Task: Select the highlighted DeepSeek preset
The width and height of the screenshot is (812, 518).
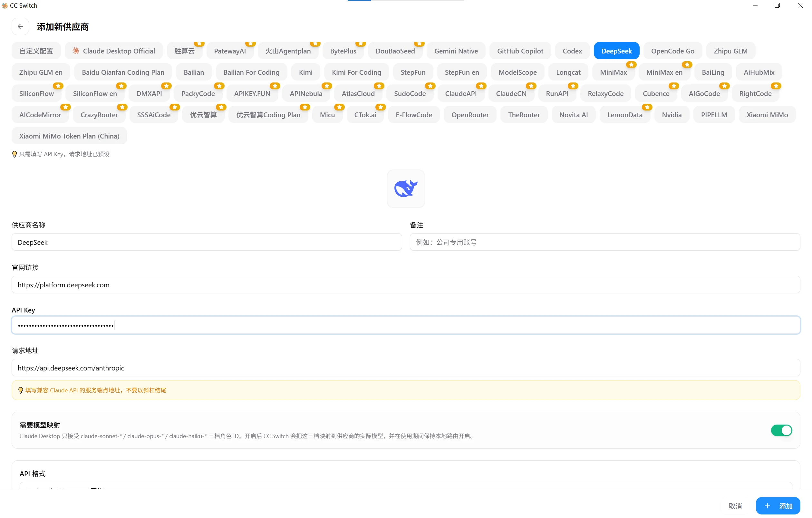Action: click(616, 51)
